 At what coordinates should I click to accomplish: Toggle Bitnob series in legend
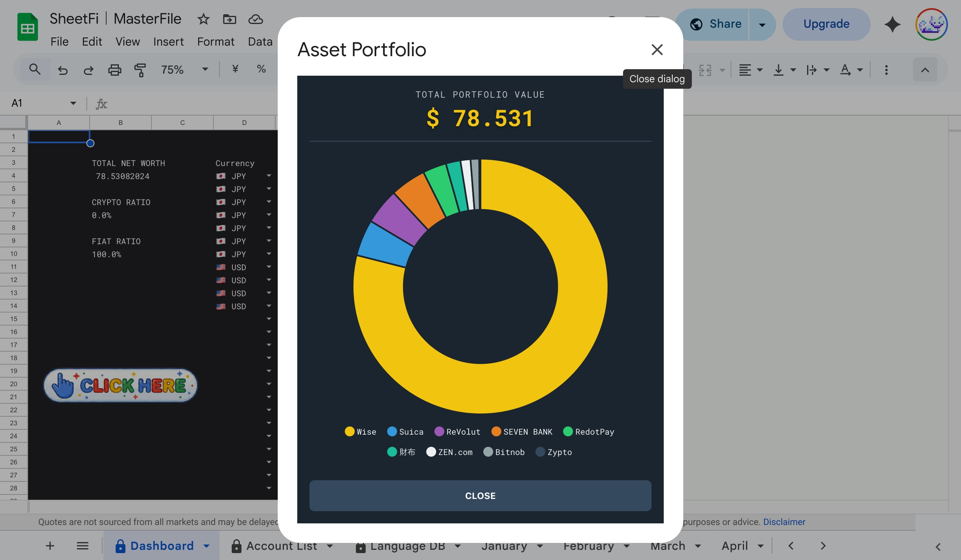tap(504, 452)
